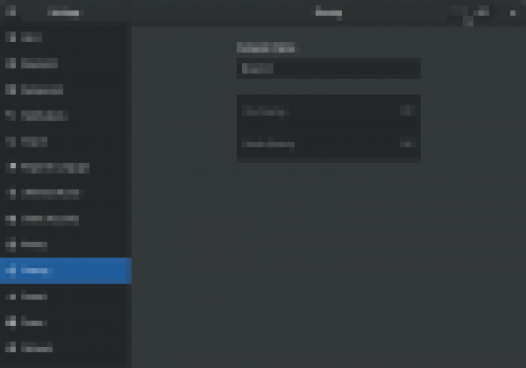Toggle the control on the second settings row

(x=407, y=144)
